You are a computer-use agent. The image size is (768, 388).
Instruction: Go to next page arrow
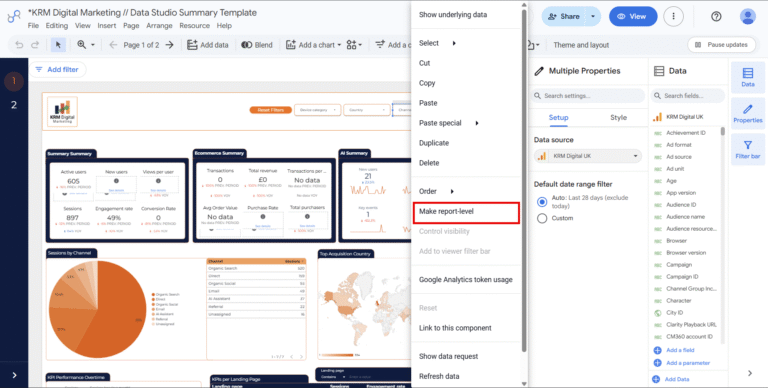[169, 45]
